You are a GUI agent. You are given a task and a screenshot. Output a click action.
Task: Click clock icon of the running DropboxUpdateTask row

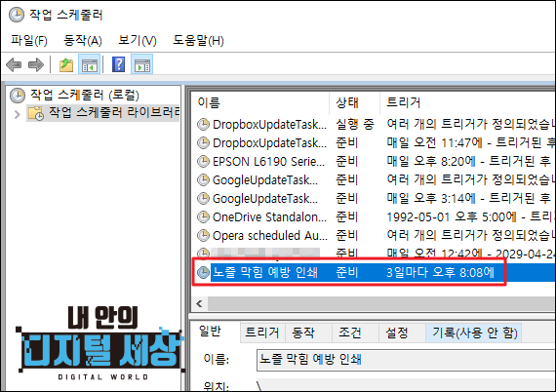click(203, 124)
